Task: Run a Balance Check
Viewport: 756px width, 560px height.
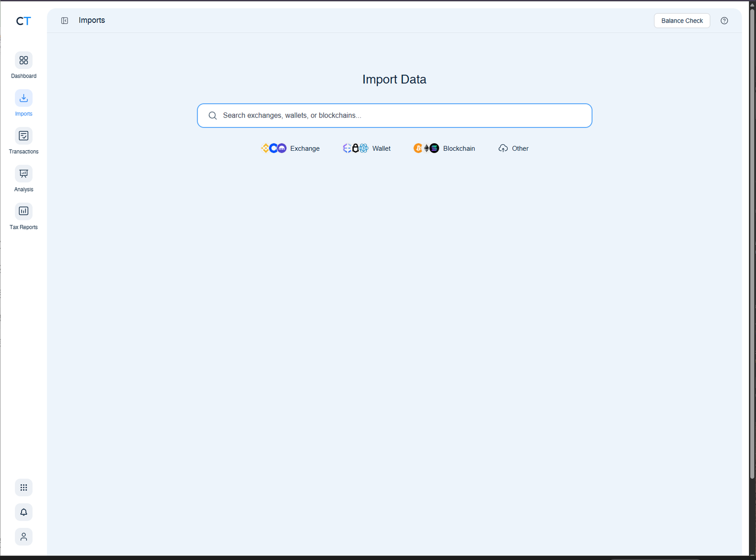Action: [x=682, y=20]
